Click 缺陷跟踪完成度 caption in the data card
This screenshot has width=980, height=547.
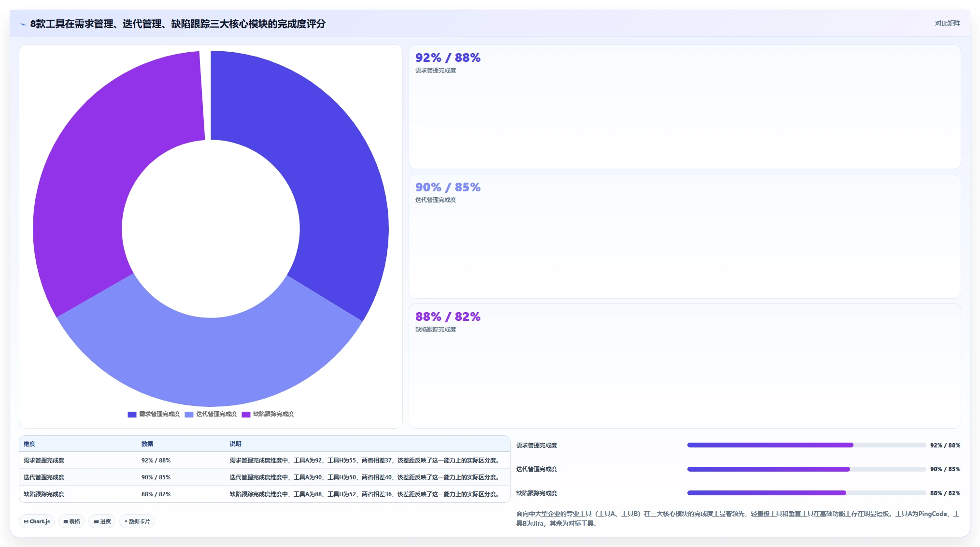436,330
